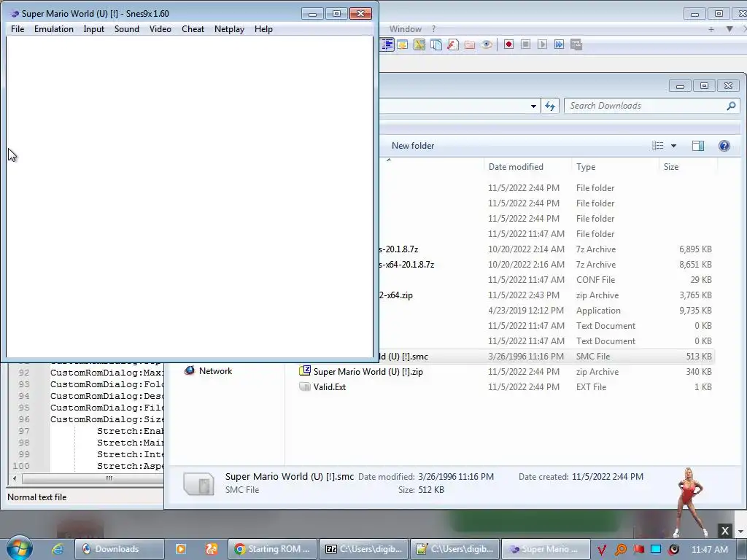Click the Change your view icon
Screen dimensions: 747x560
[658, 146]
